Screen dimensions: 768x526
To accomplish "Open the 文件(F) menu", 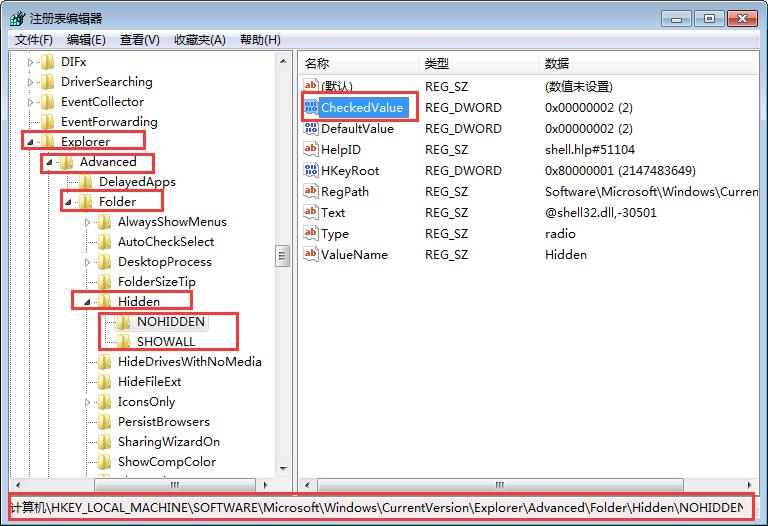I will pos(34,40).
